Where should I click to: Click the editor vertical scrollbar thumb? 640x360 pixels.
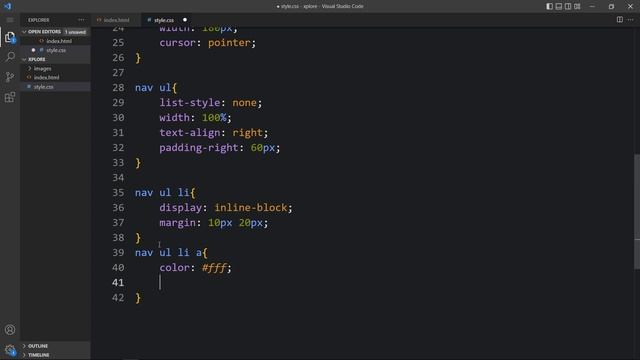pyautogui.click(x=637, y=211)
